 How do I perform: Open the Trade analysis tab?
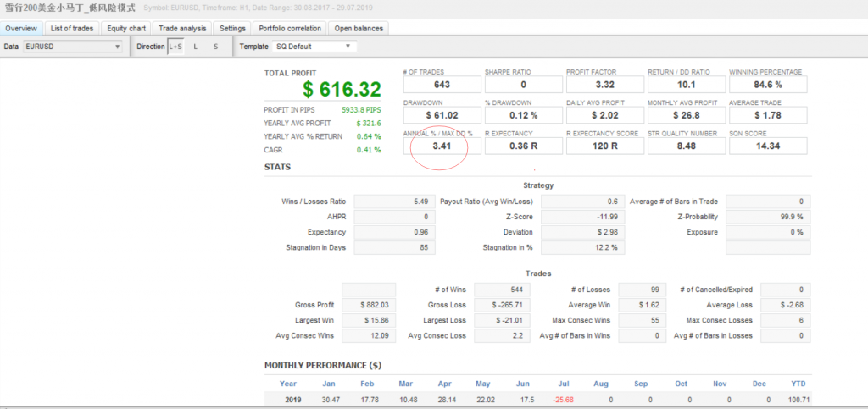pos(182,28)
